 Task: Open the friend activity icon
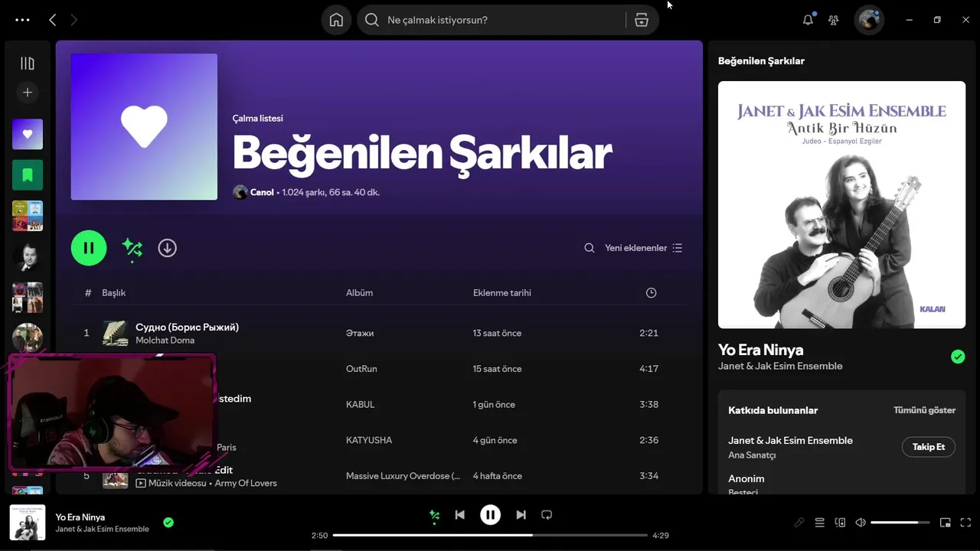pos(834,20)
